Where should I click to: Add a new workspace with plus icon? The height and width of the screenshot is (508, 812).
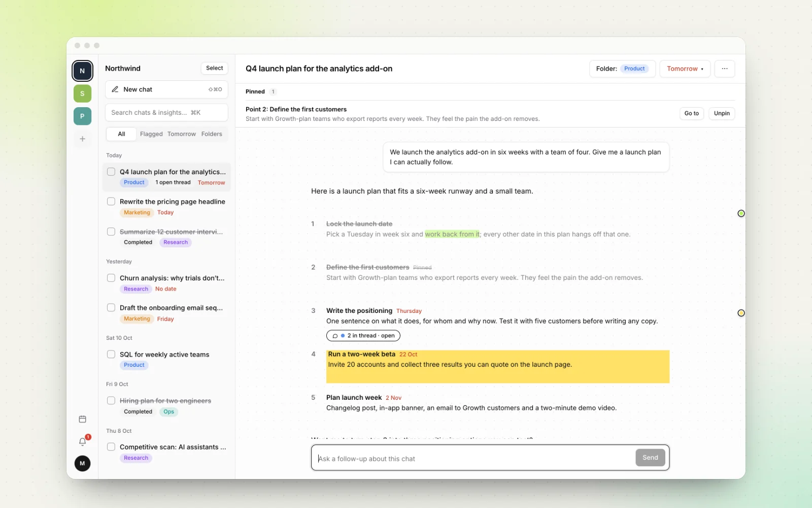tap(82, 139)
